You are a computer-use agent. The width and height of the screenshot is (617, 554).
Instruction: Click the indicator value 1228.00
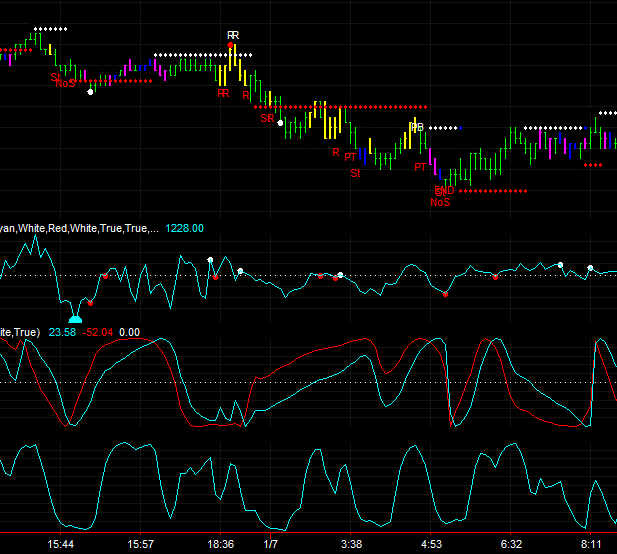[x=184, y=228]
